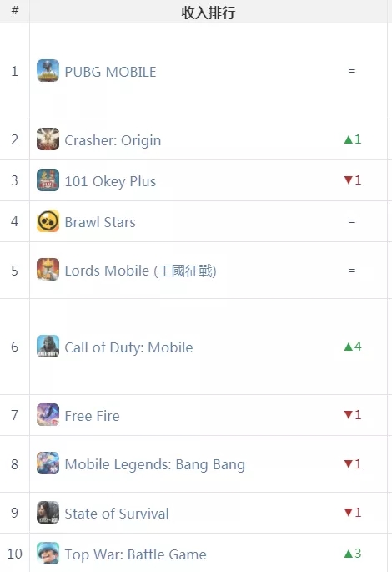Image resolution: width=392 pixels, height=572 pixels.
Task: Select the green up-4 rank indicator
Action: [353, 347]
